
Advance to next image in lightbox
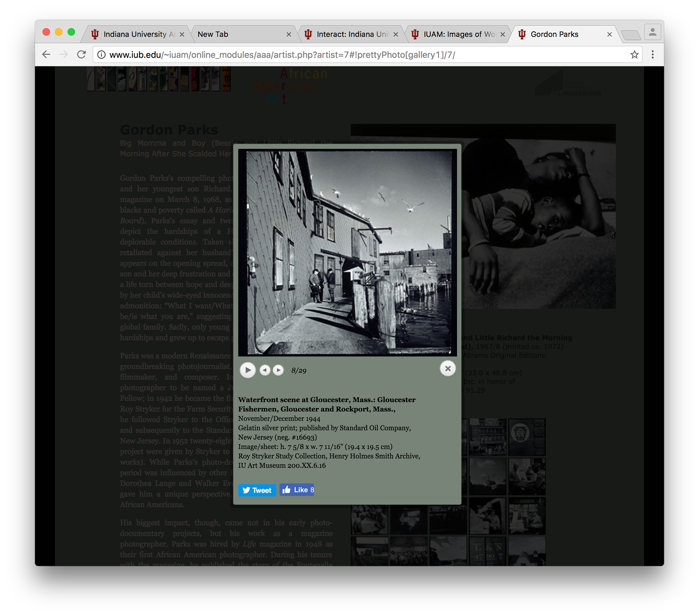pos(279,370)
